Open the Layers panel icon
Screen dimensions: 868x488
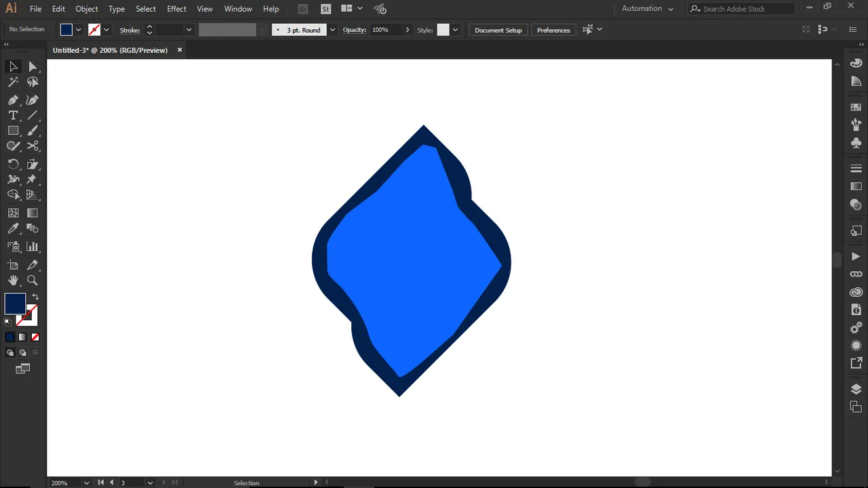(856, 389)
